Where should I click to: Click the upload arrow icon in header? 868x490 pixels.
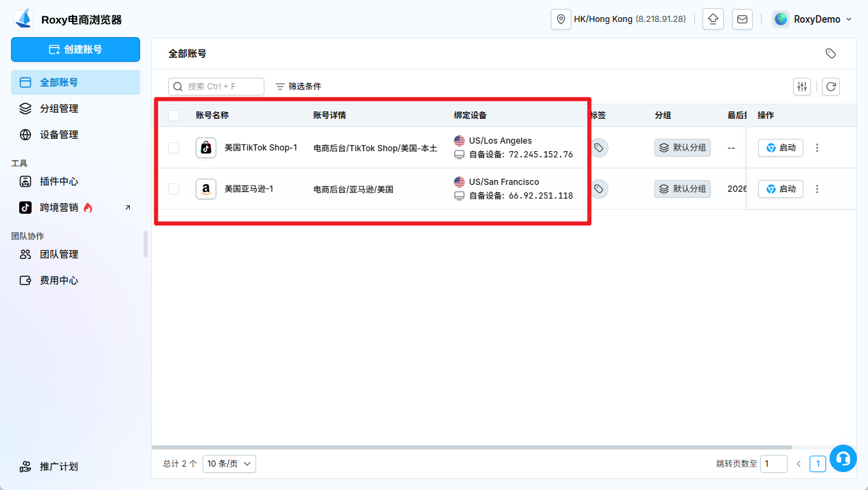[x=713, y=19]
